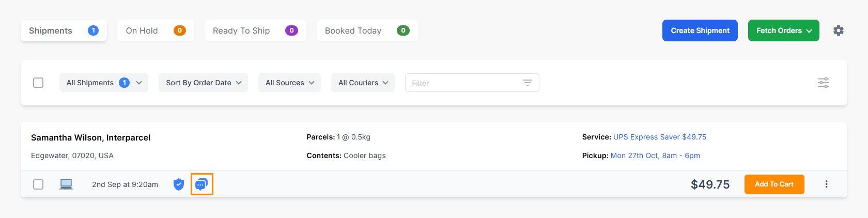Switch to the On Hold tab
The width and height of the screenshot is (868, 218).
pyautogui.click(x=156, y=30)
